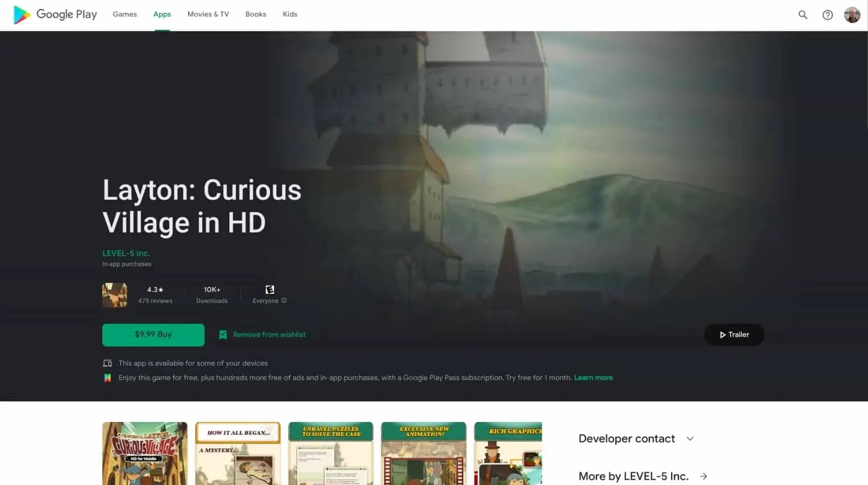The image size is (868, 485).
Task: Play the Trailer
Action: point(734,335)
